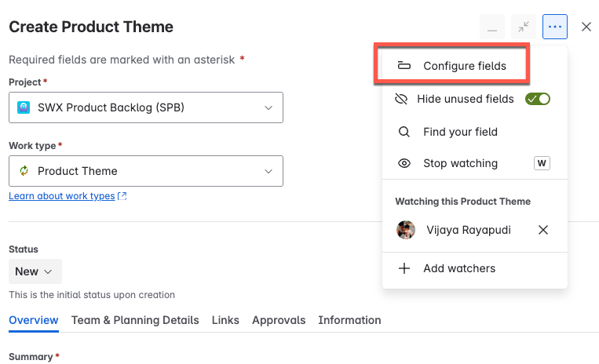The height and width of the screenshot is (364, 599).
Task: Click the Status field label
Action: click(24, 249)
